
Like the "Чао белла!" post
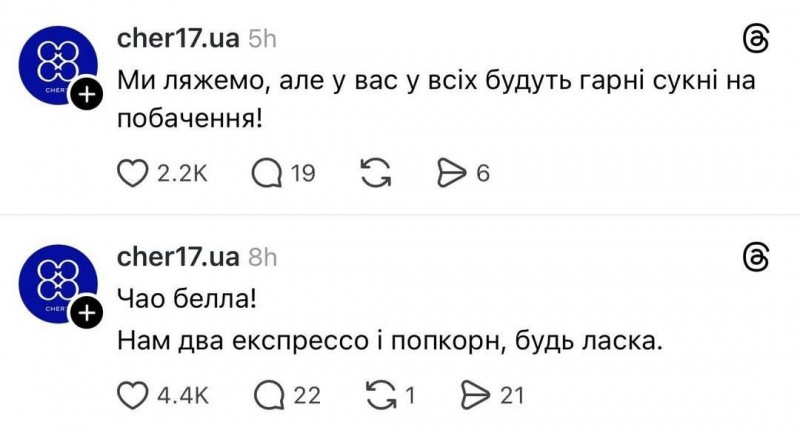pos(132,395)
